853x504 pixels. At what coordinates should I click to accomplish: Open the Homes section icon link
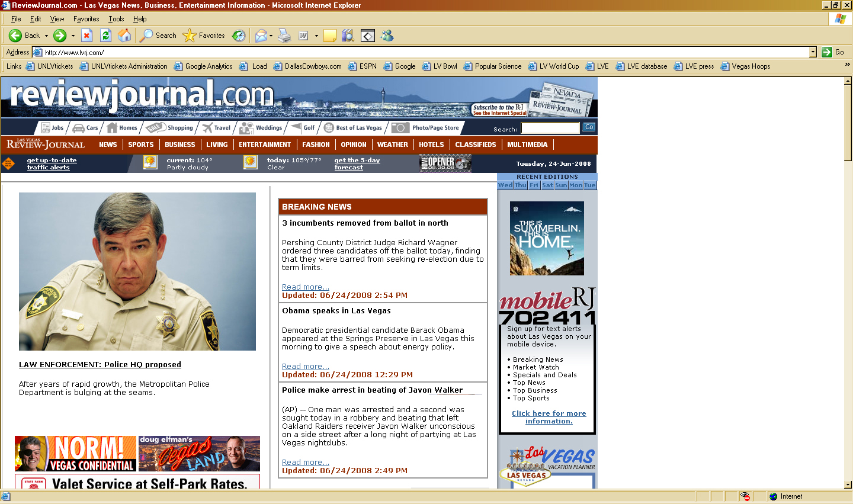click(122, 127)
